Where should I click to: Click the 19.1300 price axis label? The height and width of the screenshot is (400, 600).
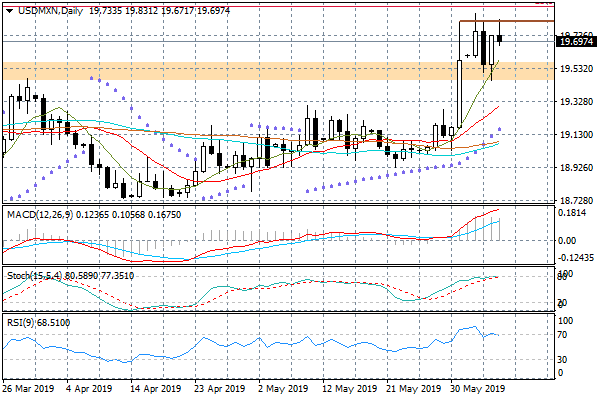point(576,135)
